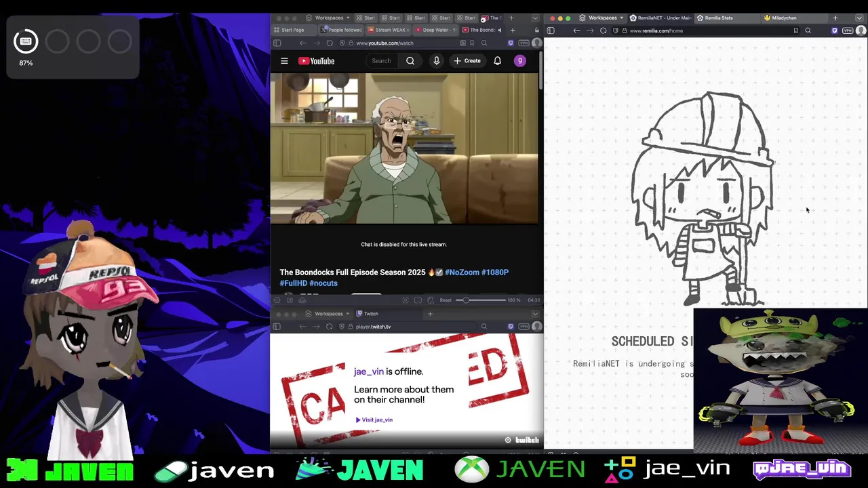Screen dimensions: 868x488
Task: Open tab list chevron in Twitch window
Action: coord(535,314)
